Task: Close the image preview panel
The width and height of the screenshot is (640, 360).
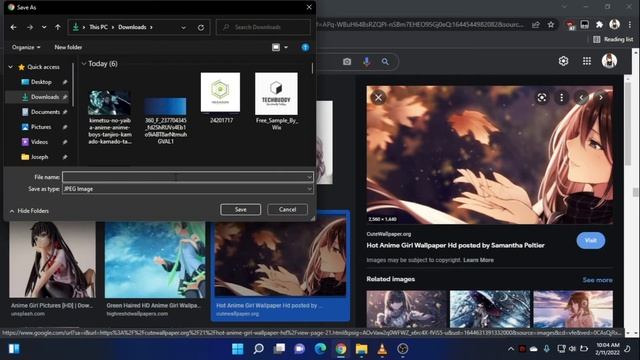Action: 378,98
